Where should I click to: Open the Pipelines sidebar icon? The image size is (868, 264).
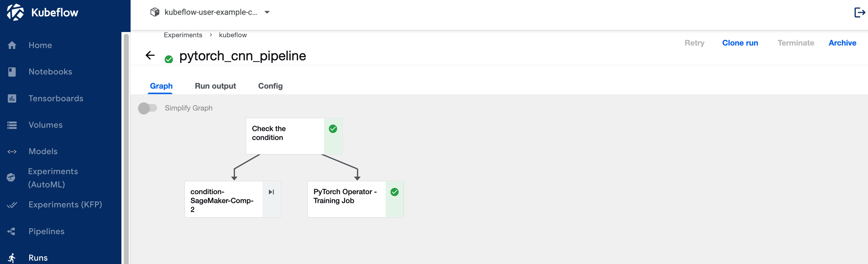pos(11,231)
